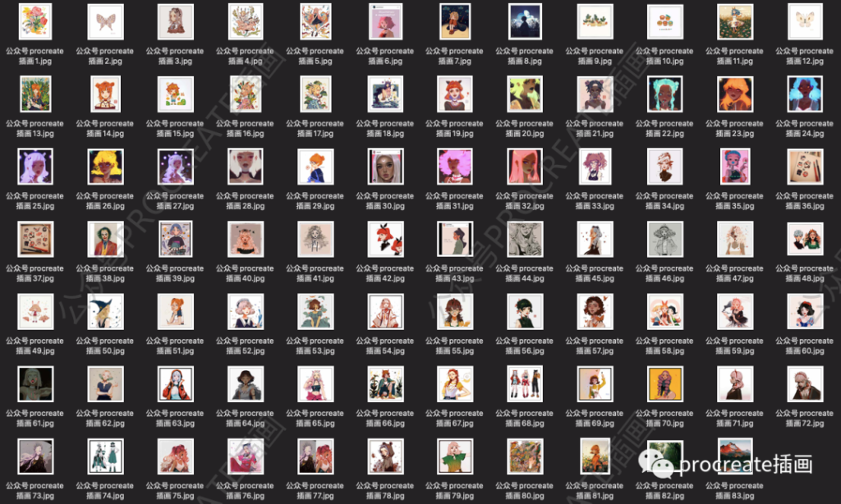Select the 插画 12.jpg butterfly thumbnail
The image size is (841, 504).
coord(805,22)
